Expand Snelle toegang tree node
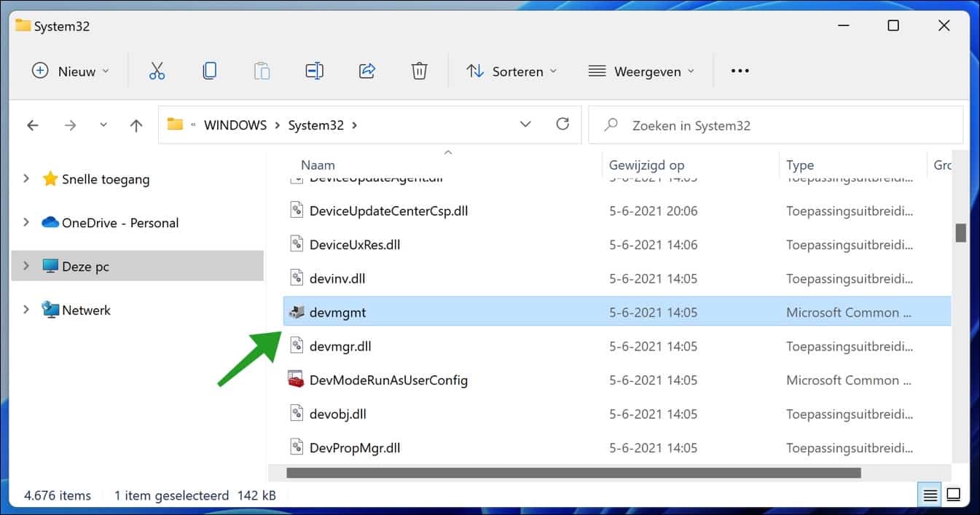The height and width of the screenshot is (515, 980). 26,178
